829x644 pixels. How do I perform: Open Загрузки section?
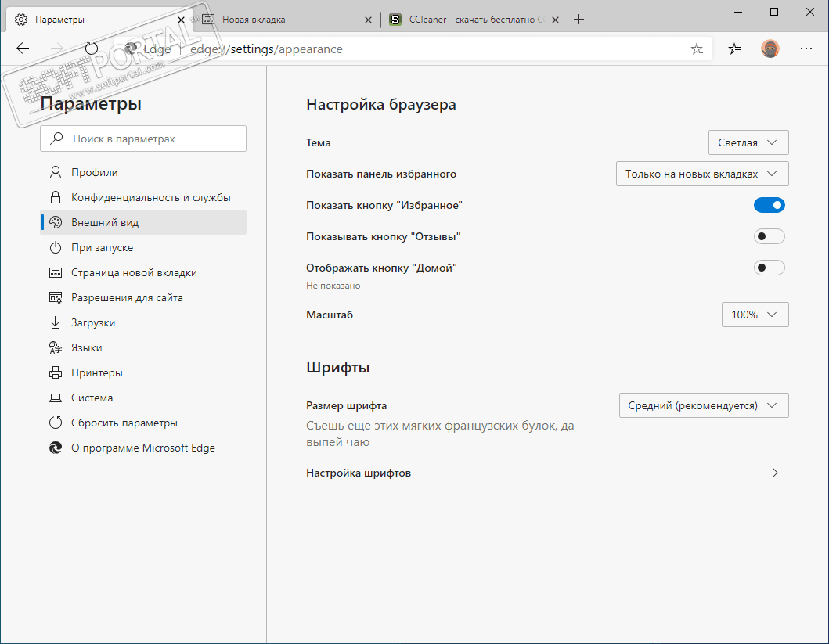click(x=143, y=322)
